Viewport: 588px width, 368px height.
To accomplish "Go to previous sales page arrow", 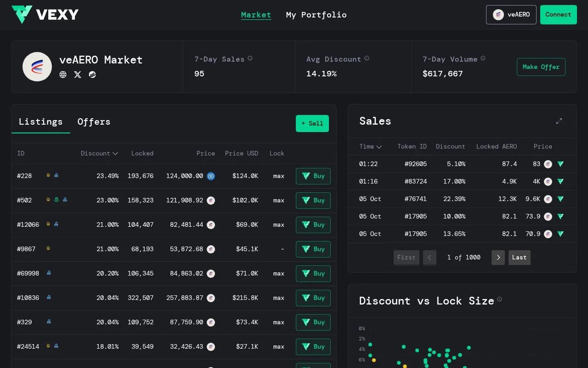I will pyautogui.click(x=430, y=258).
